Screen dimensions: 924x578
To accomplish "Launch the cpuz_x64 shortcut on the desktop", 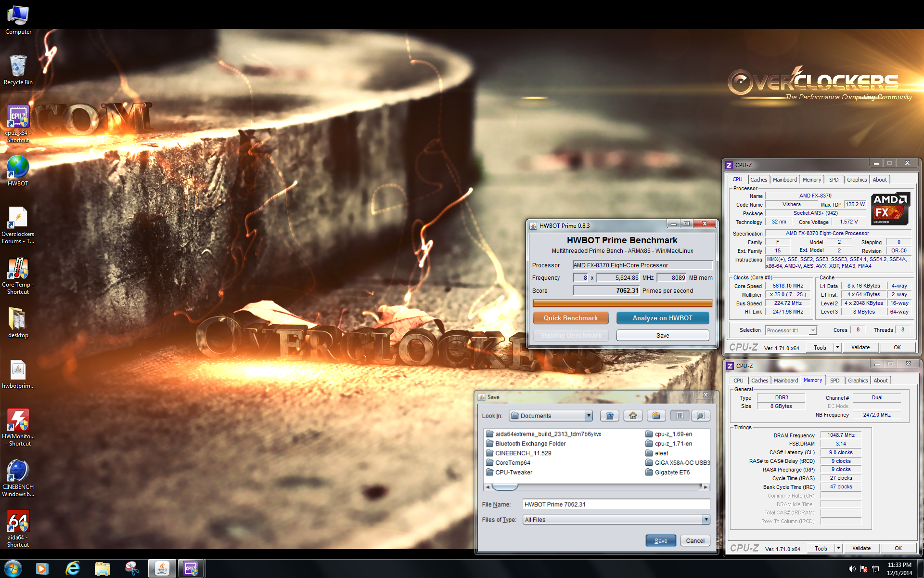I will point(18,123).
